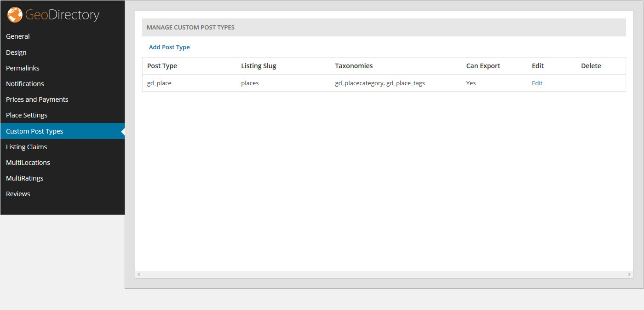Select the Custom Post Types menu item

(63, 131)
